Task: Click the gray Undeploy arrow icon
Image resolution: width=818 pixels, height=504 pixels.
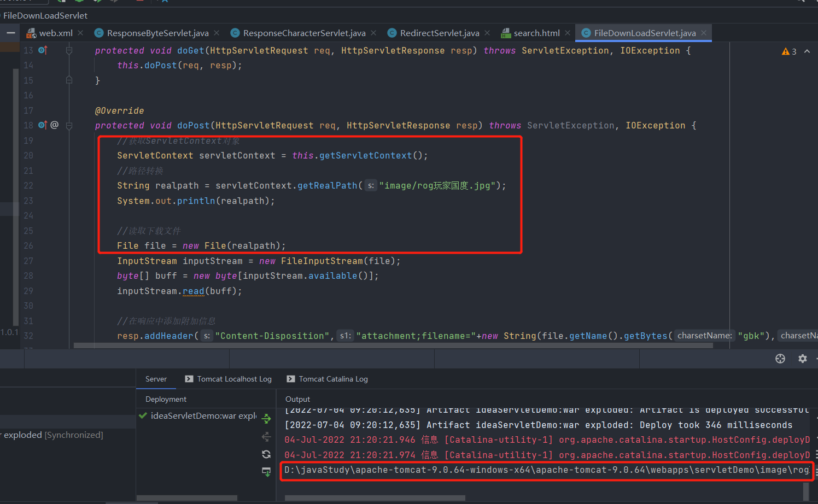Action: (x=266, y=436)
